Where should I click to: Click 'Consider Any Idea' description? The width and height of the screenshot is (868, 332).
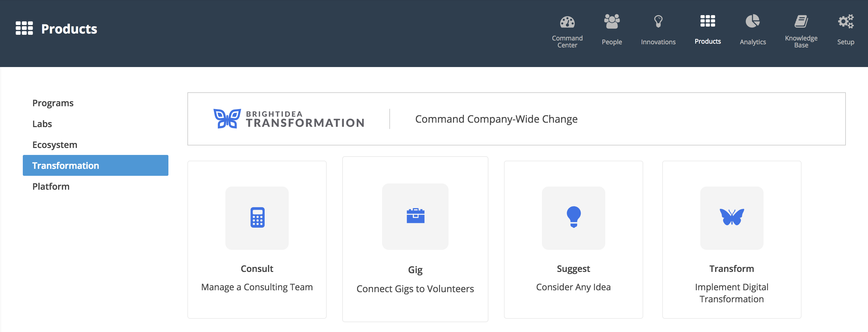click(x=573, y=287)
